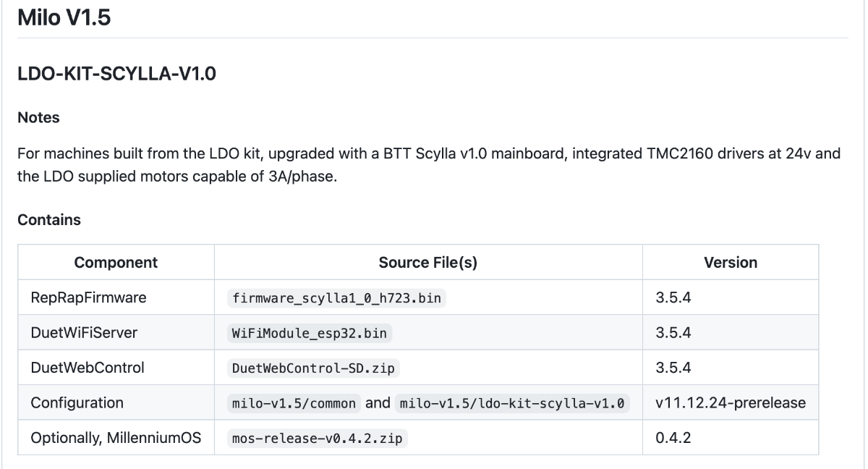Click the DuetWebControl component cell
This screenshot has width=868, height=469.
coord(116,368)
